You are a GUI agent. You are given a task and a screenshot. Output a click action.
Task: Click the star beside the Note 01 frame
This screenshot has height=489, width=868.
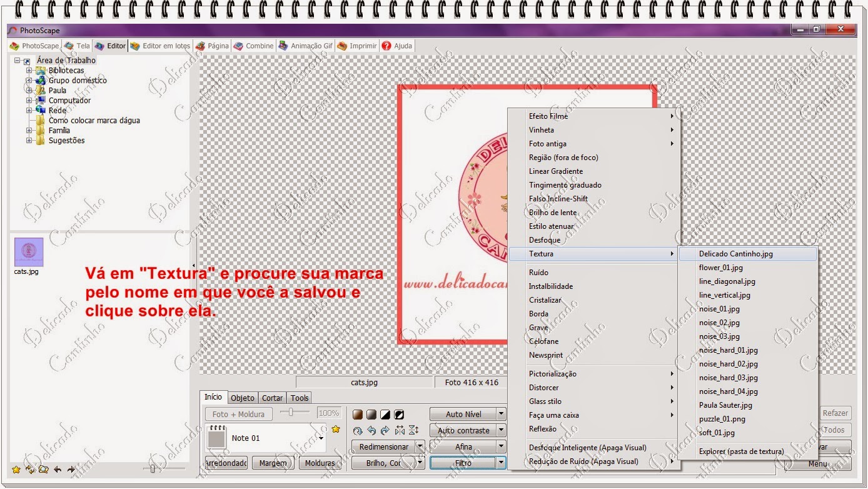[336, 429]
